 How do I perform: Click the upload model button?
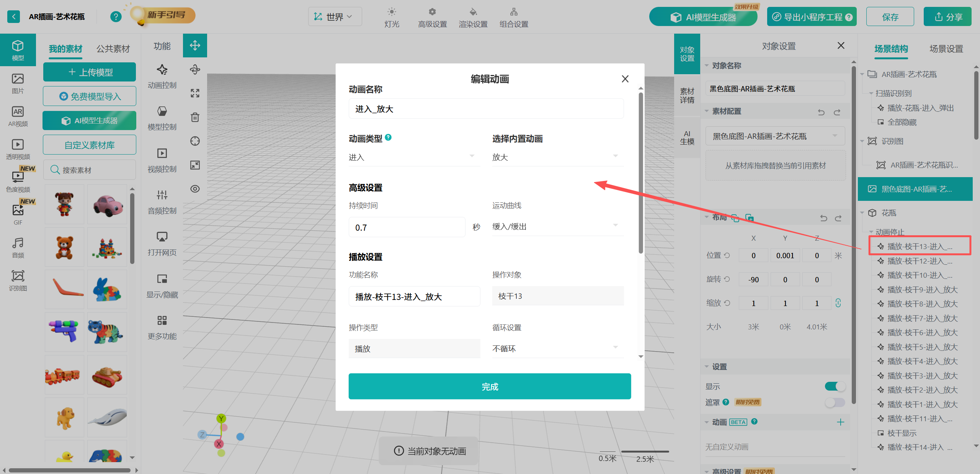90,72
